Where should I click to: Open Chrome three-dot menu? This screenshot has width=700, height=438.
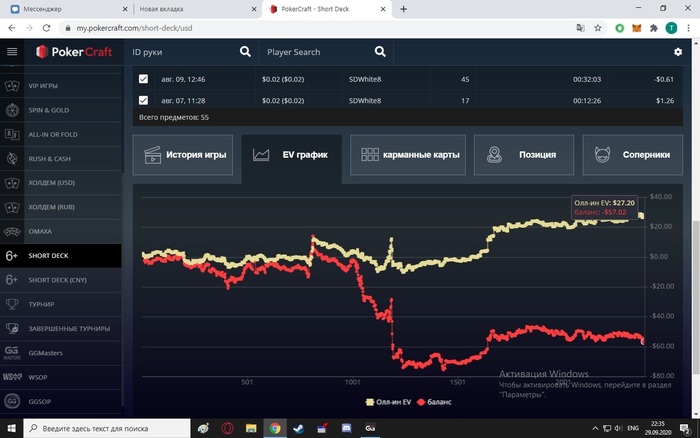688,28
